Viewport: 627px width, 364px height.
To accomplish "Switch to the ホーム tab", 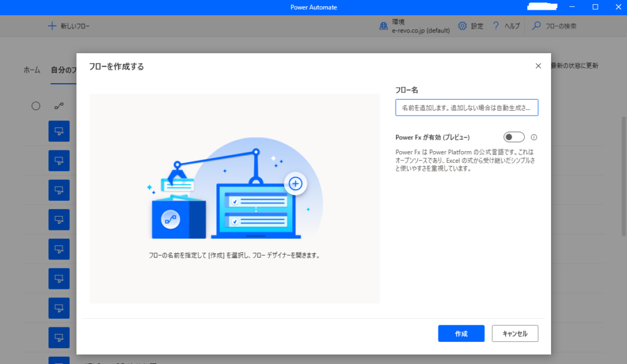I will (32, 70).
